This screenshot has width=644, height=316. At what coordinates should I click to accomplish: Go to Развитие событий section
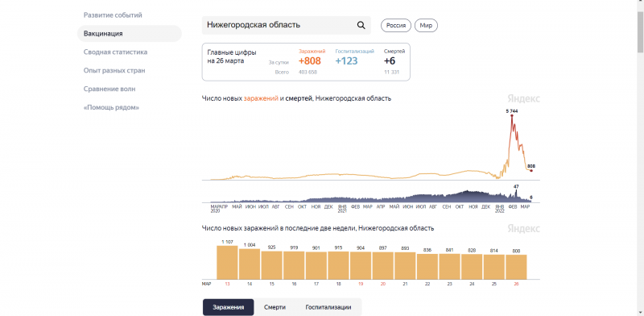coord(113,15)
